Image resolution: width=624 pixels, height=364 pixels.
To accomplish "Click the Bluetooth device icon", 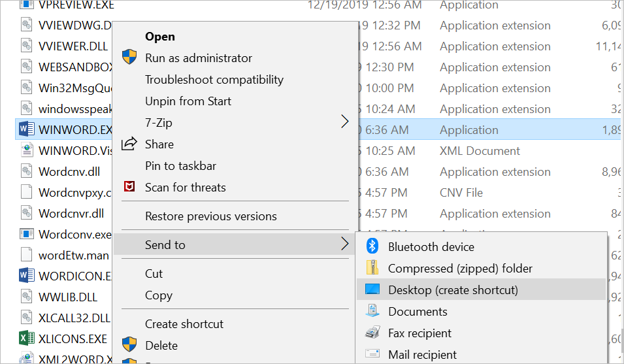I will point(372,246).
